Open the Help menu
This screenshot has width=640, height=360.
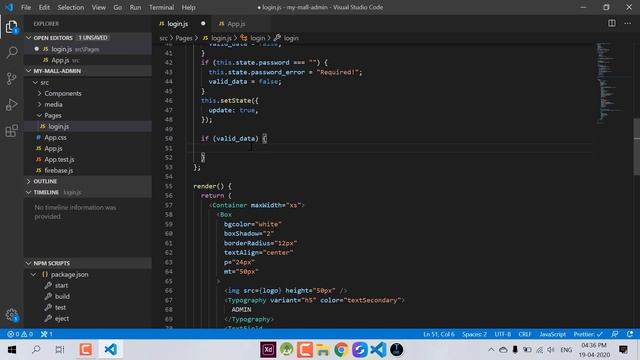(188, 7)
